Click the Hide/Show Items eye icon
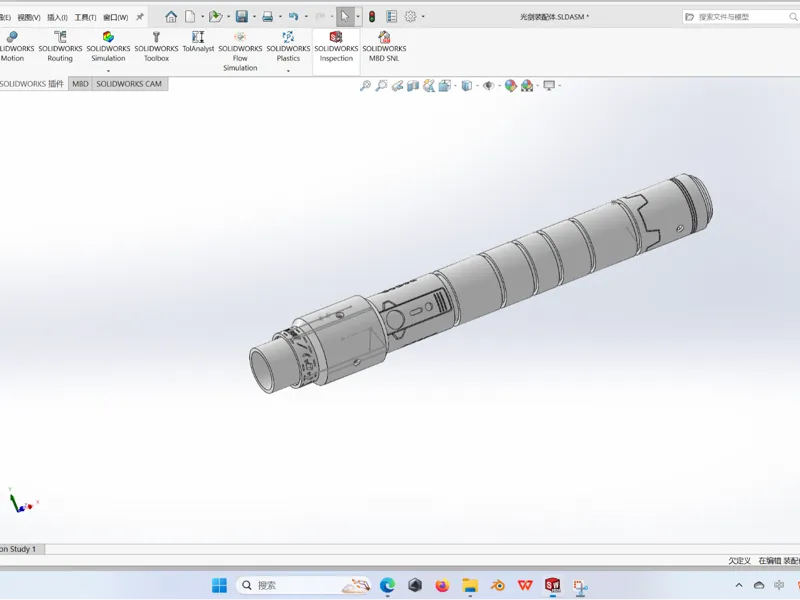The image size is (800, 600). pyautogui.click(x=488, y=86)
